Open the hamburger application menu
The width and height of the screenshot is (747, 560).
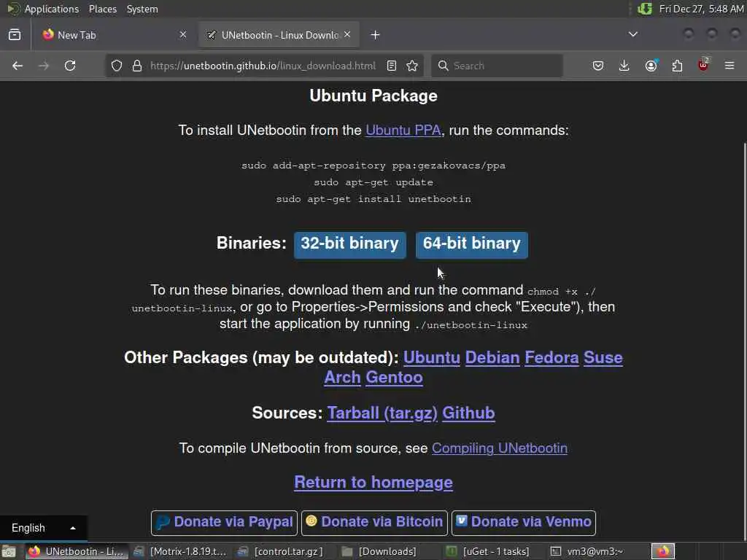click(729, 66)
